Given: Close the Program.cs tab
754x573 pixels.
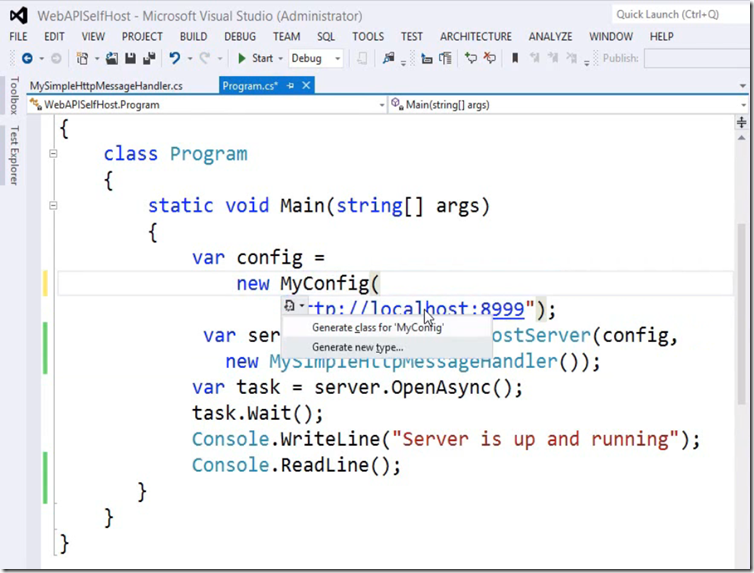Looking at the screenshot, I should [306, 86].
